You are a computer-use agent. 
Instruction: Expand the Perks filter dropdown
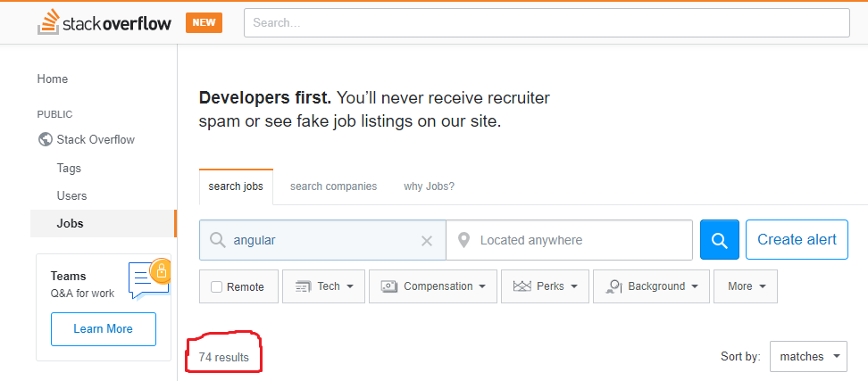pyautogui.click(x=546, y=286)
